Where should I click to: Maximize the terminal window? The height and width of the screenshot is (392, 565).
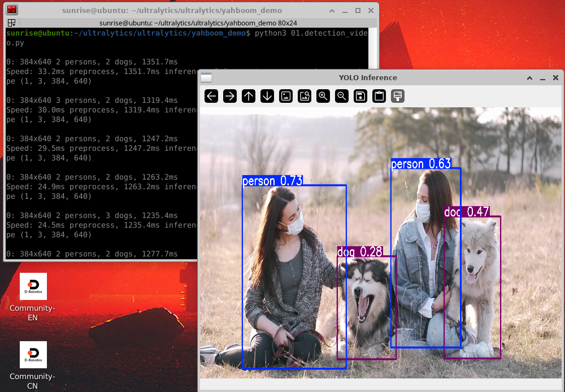click(x=358, y=10)
